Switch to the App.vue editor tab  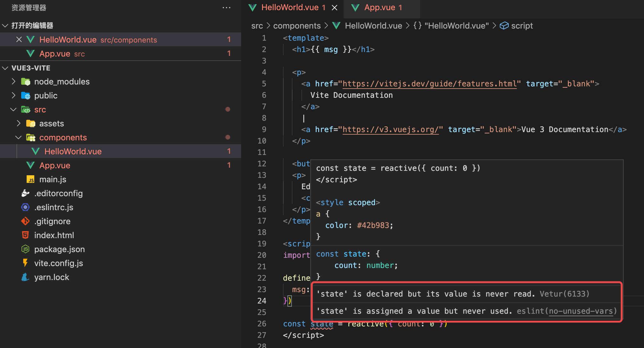[379, 8]
